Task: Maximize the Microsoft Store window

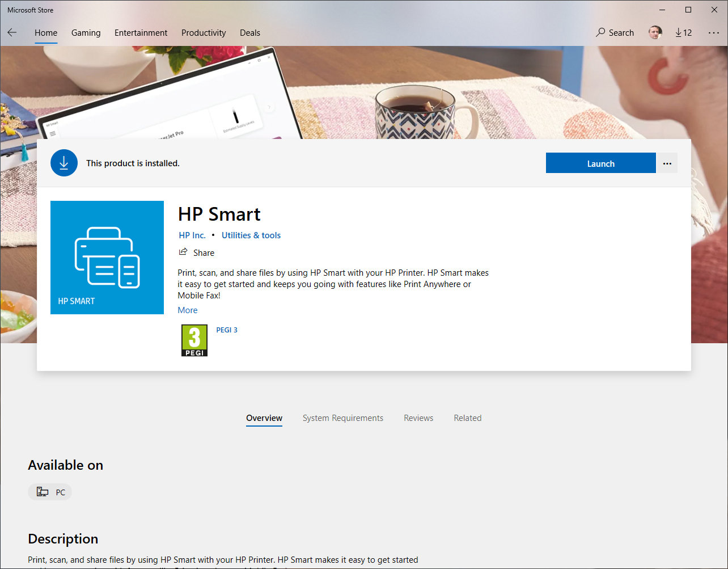Action: pos(688,10)
